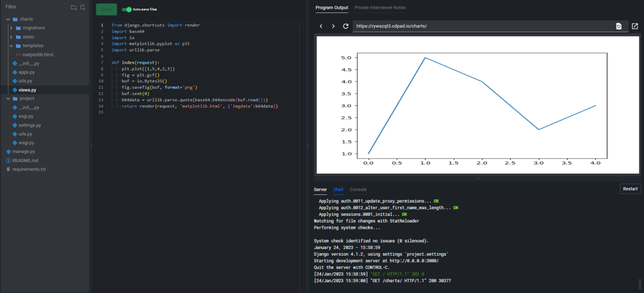The width and height of the screenshot is (644, 293).
Task: Select the matplotlib.html template file
Action: [37, 54]
